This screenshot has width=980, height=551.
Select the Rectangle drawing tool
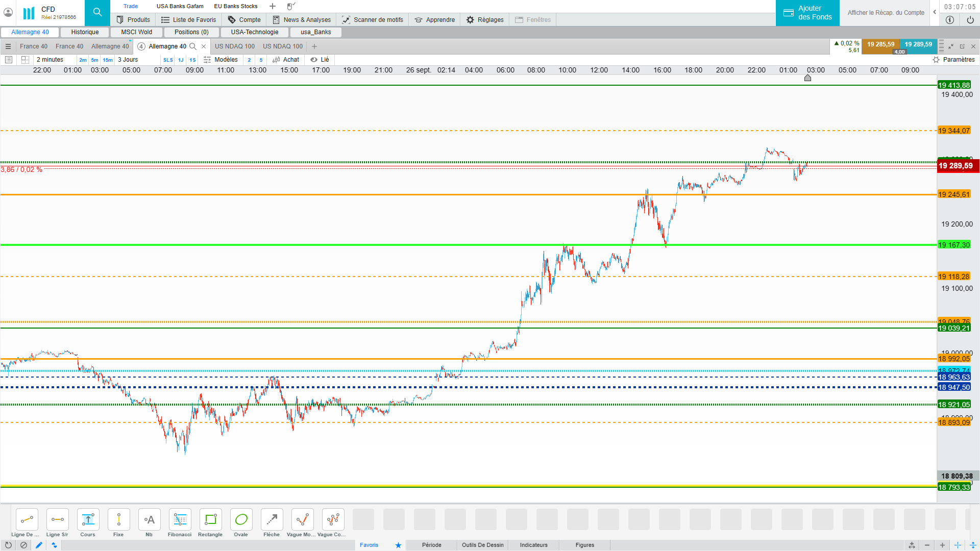coord(210,520)
